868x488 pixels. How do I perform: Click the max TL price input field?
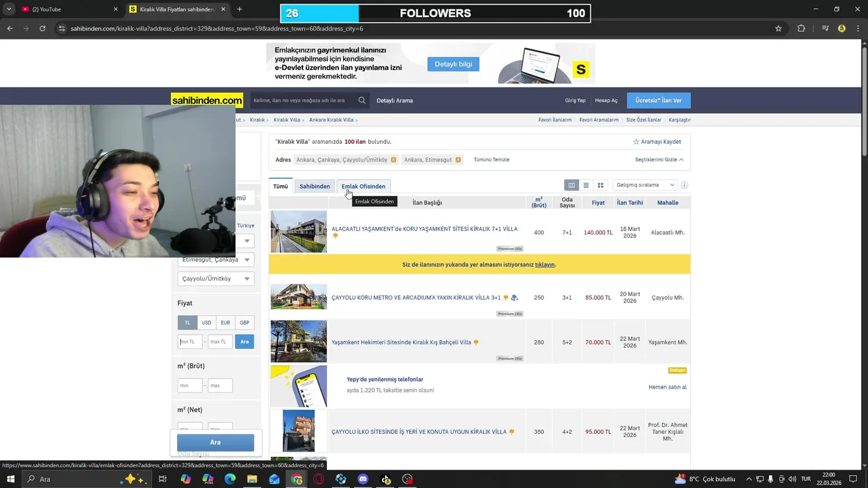click(x=220, y=342)
